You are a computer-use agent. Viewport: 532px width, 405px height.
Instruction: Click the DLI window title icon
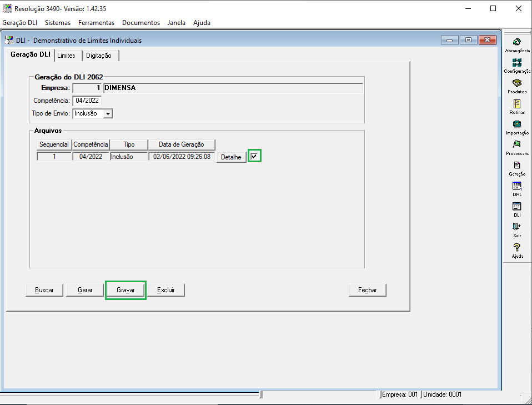tap(9, 41)
